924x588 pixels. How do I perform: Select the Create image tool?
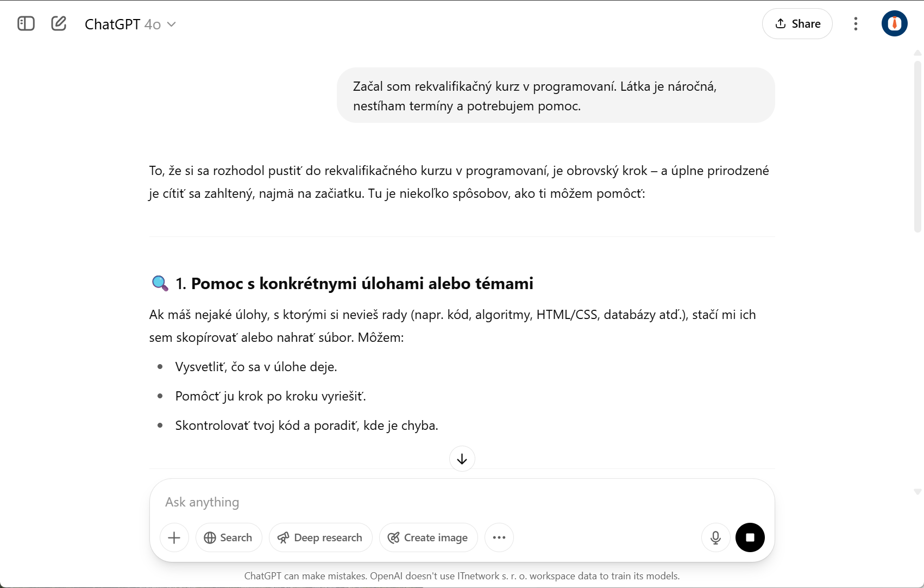[x=428, y=537]
